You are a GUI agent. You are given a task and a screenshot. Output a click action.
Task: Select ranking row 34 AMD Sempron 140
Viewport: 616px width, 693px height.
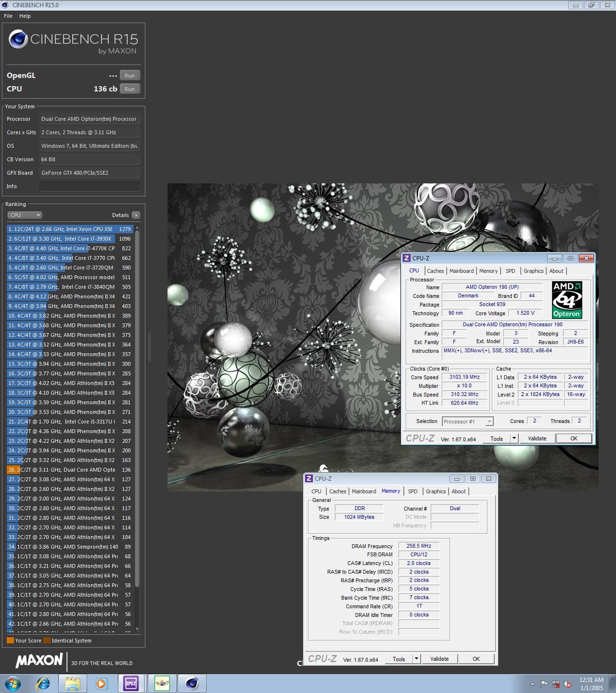coord(70,547)
